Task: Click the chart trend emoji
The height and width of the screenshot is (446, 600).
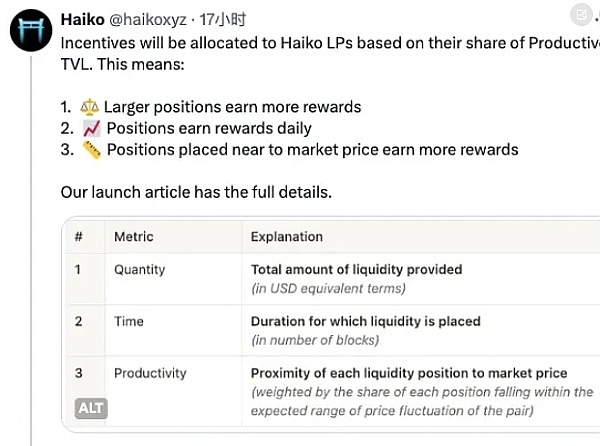Action: 93,128
